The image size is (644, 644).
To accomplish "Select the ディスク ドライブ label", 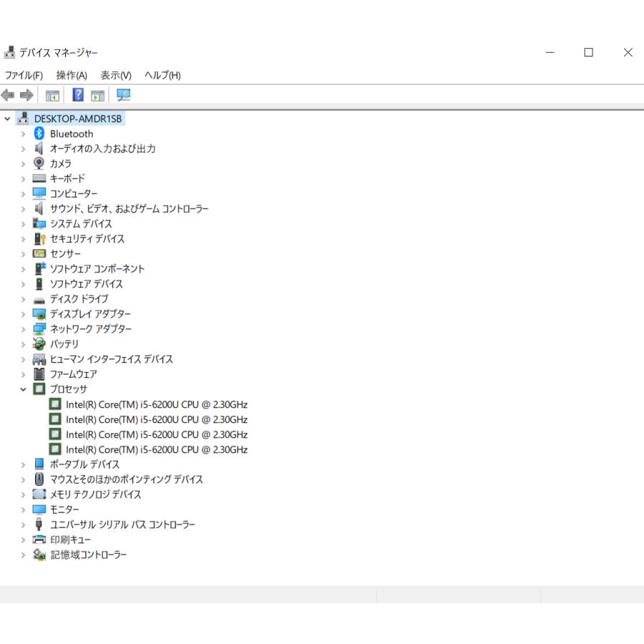I will (x=79, y=299).
